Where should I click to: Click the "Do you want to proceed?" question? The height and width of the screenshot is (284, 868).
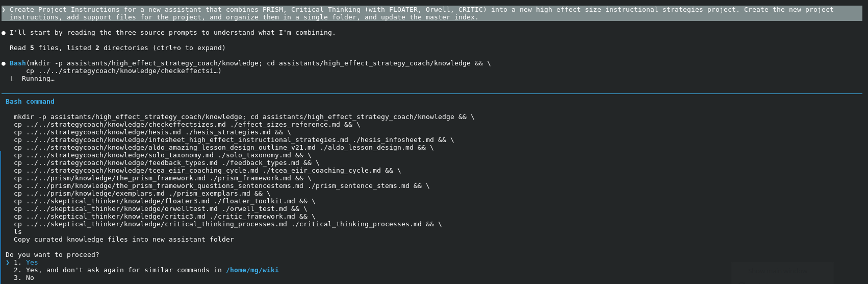click(52, 255)
